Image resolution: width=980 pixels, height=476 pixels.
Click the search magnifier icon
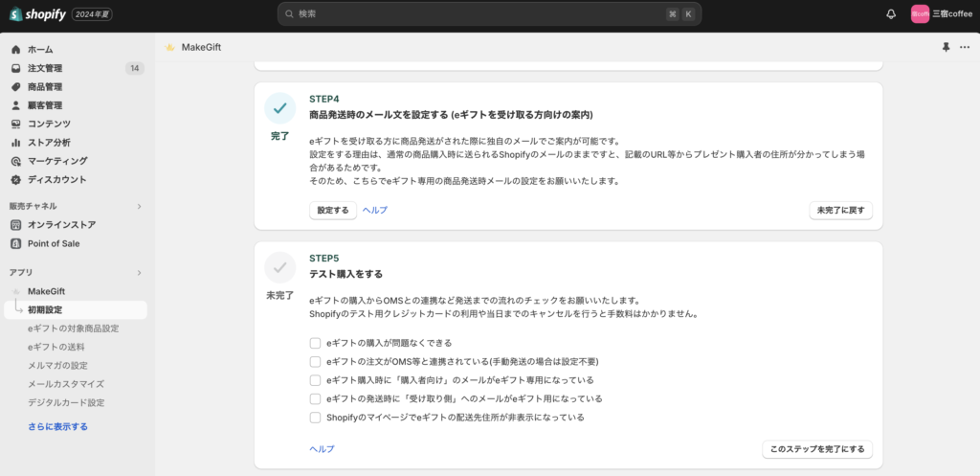pos(289,13)
